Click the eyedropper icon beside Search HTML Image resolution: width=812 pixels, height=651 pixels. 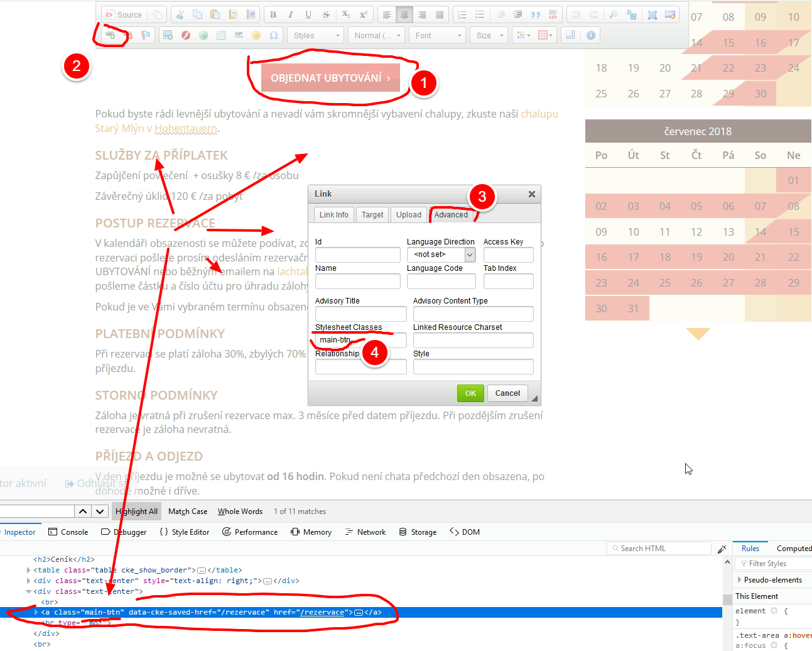pos(722,549)
